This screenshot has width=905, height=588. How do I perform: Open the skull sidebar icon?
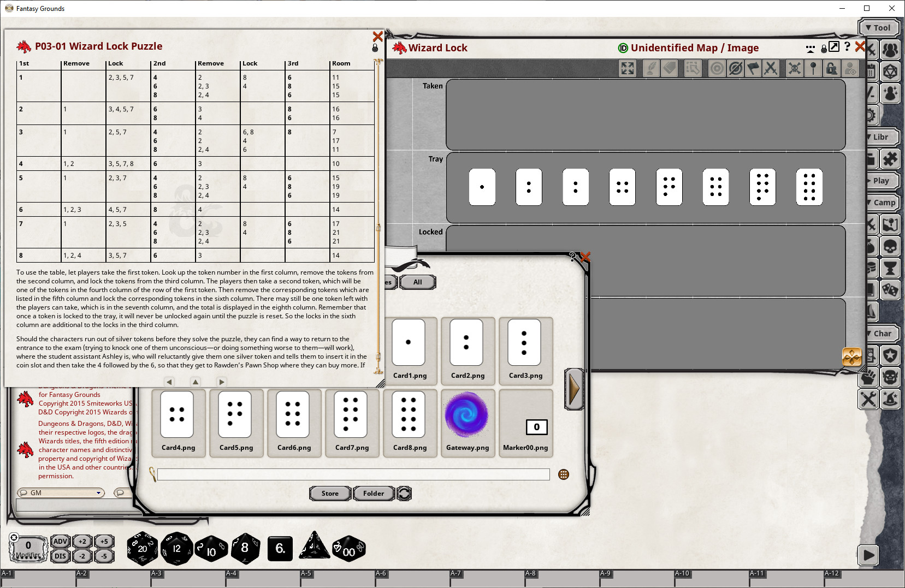click(x=890, y=246)
